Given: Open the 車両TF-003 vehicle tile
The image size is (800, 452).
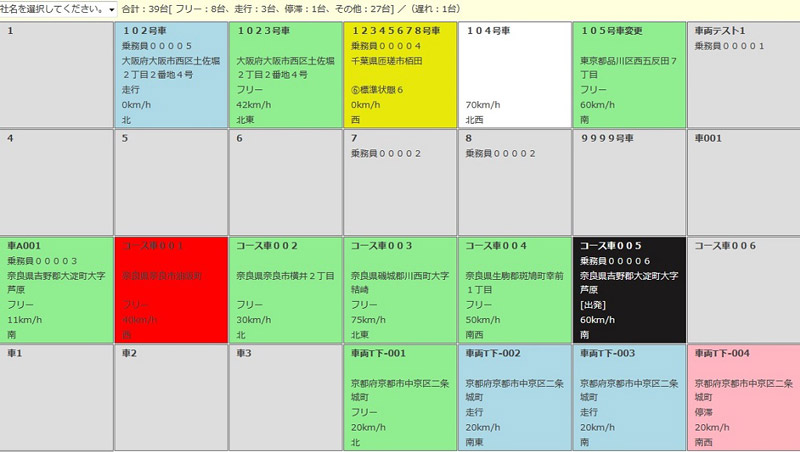Looking at the screenshot, I should click(x=630, y=397).
